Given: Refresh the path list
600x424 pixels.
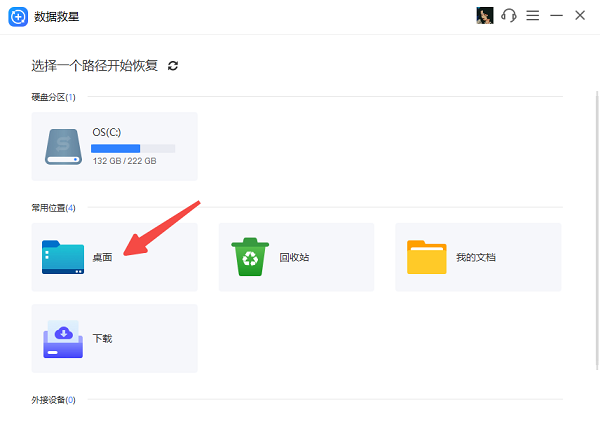Looking at the screenshot, I should pos(173,66).
